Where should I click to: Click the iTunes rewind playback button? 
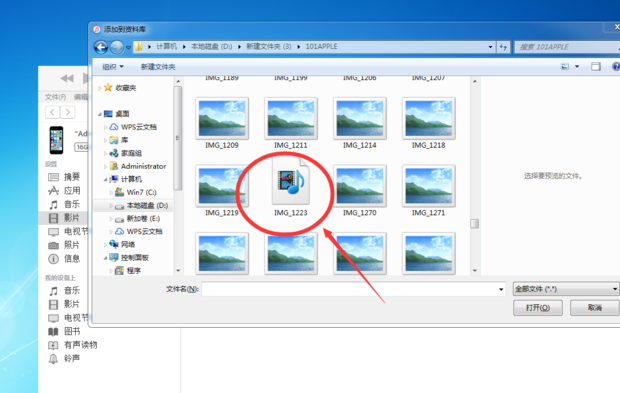click(67, 78)
